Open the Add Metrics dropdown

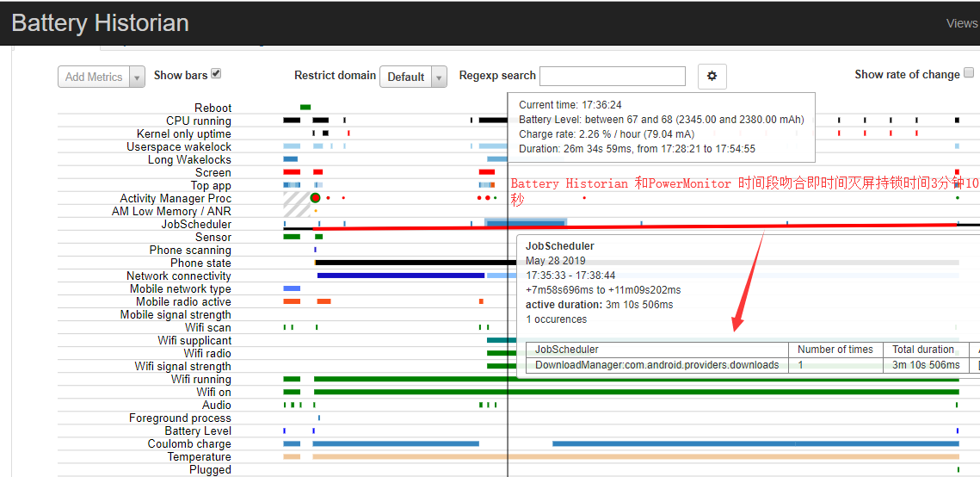102,77
